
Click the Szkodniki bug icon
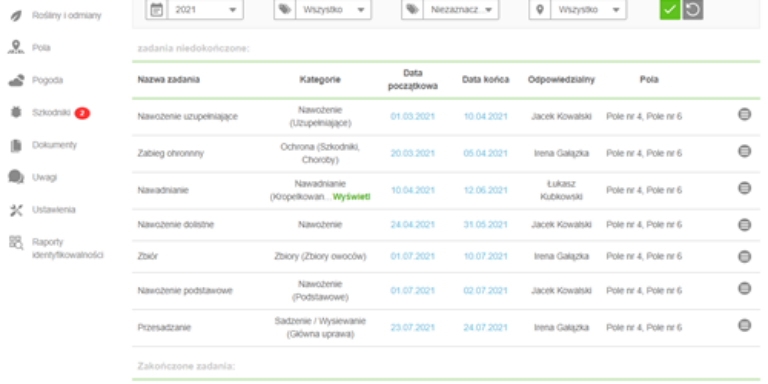(x=16, y=113)
